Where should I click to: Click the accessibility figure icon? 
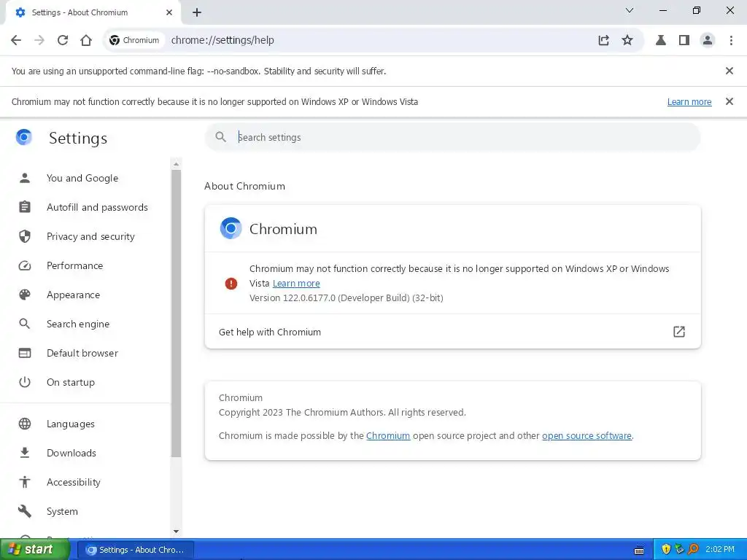tap(25, 482)
